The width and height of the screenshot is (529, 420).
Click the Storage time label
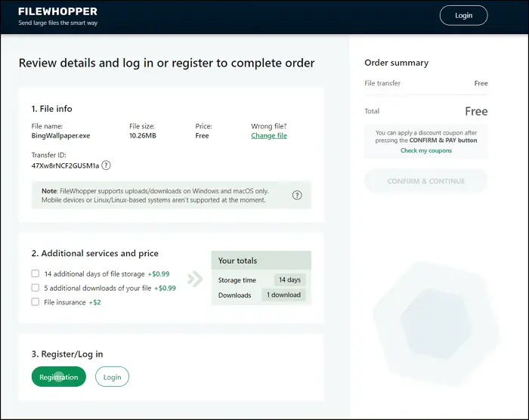click(x=237, y=280)
